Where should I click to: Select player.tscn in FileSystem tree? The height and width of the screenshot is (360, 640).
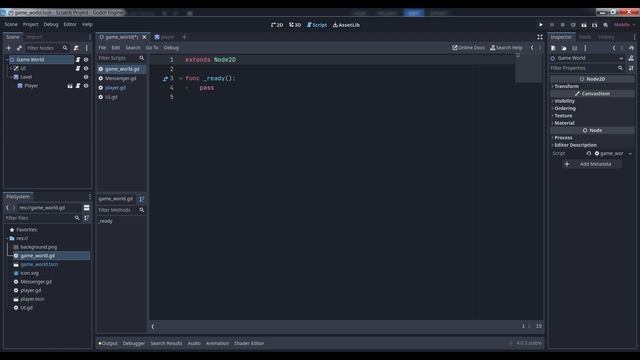32,299
